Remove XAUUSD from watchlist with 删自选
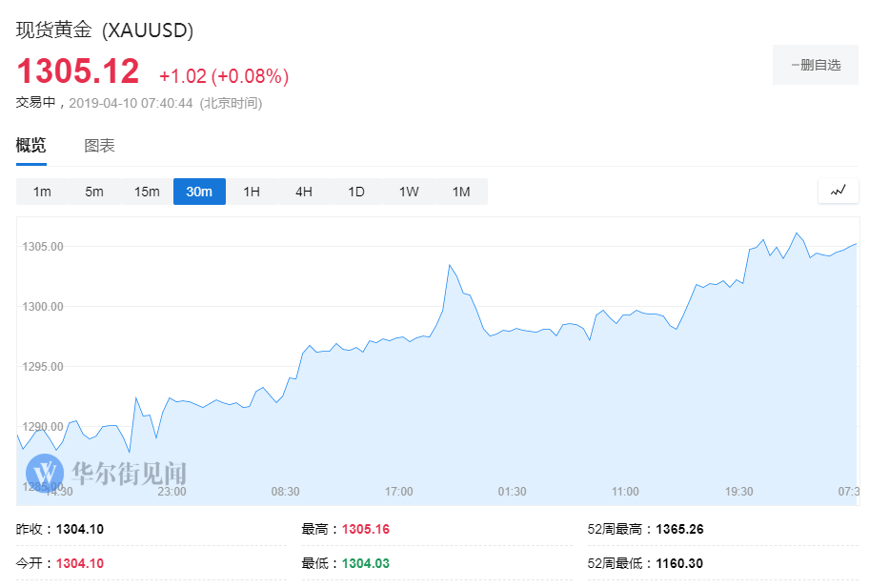Image resolution: width=869 pixels, height=588 pixels. coord(815,65)
